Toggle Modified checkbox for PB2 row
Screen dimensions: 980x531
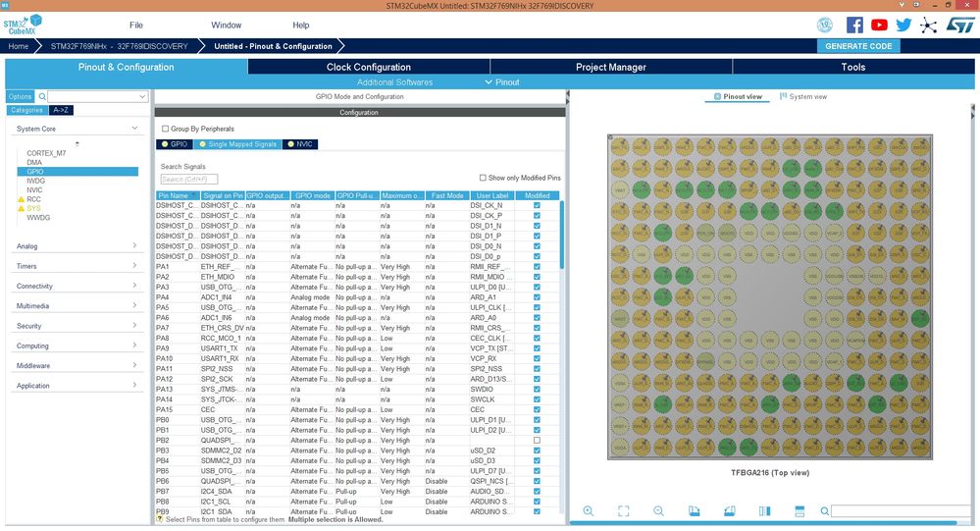click(537, 441)
